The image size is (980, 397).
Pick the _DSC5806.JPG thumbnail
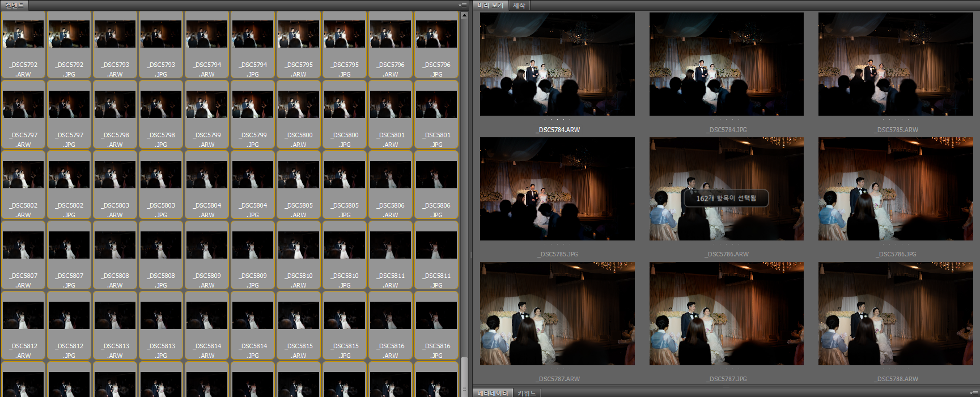point(436,175)
